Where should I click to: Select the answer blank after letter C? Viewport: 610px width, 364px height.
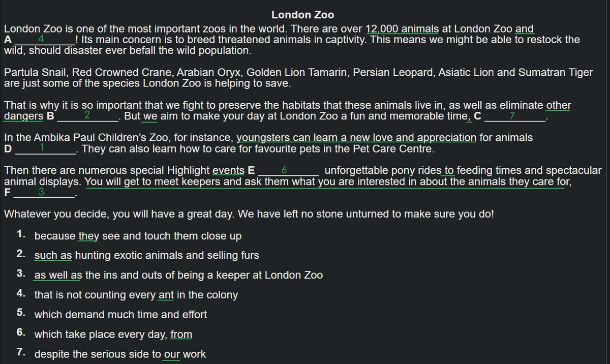coord(514,116)
